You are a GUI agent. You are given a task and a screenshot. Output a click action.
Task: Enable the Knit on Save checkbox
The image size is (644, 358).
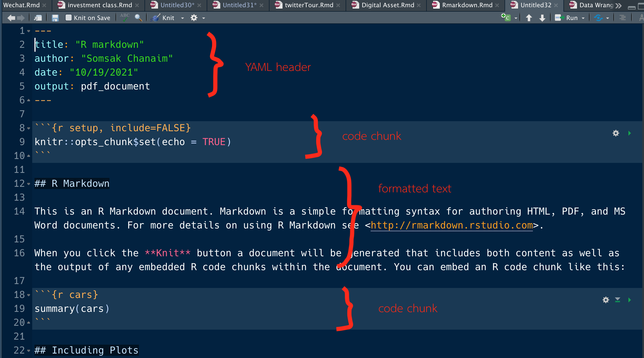[69, 18]
